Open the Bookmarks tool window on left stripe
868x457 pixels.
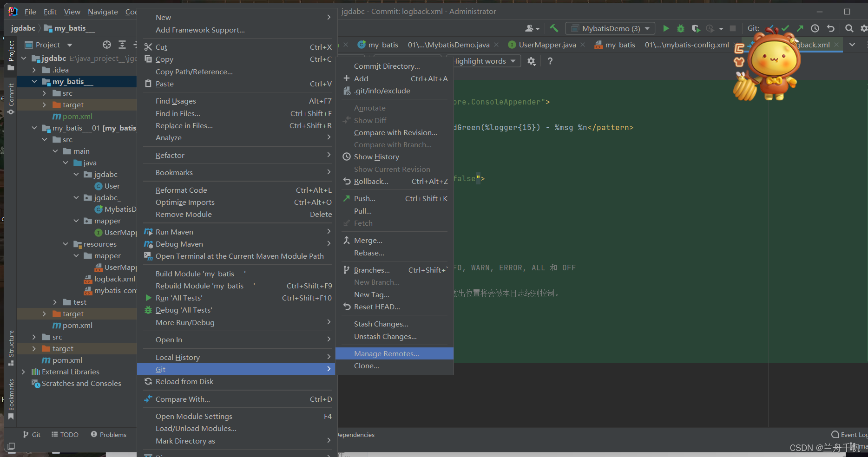[x=11, y=399]
